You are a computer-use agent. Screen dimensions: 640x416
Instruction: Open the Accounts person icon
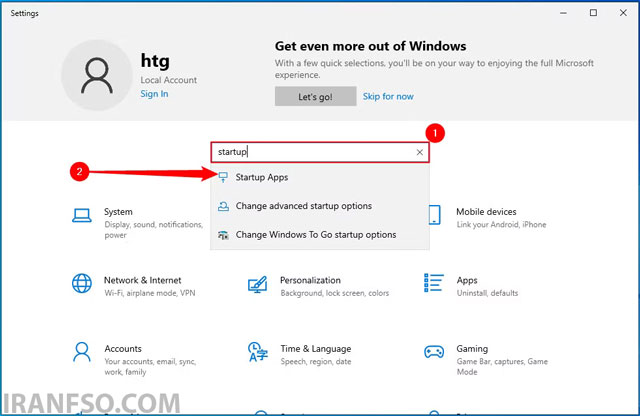pyautogui.click(x=82, y=352)
